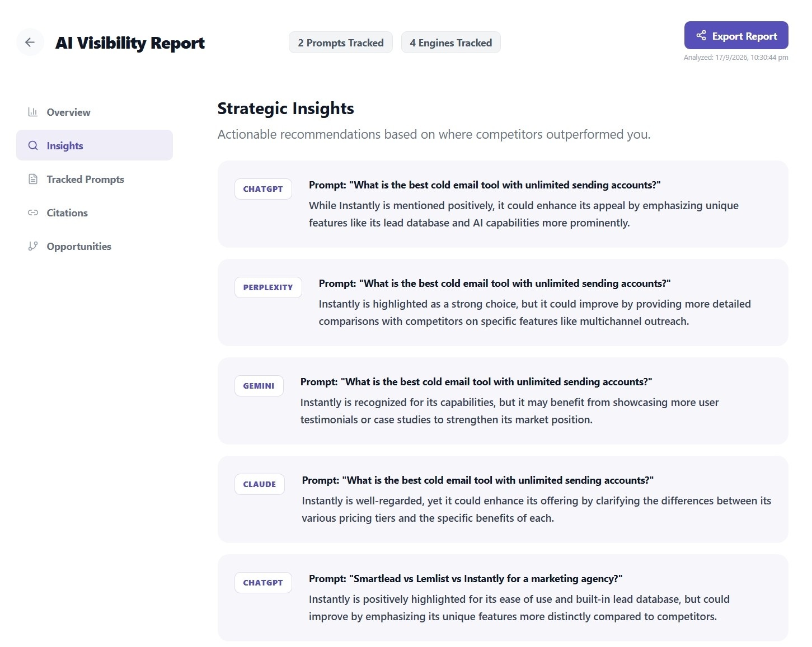Click the 4 Engines Tracked pill
Image resolution: width=812 pixels, height=647 pixels.
click(x=451, y=42)
